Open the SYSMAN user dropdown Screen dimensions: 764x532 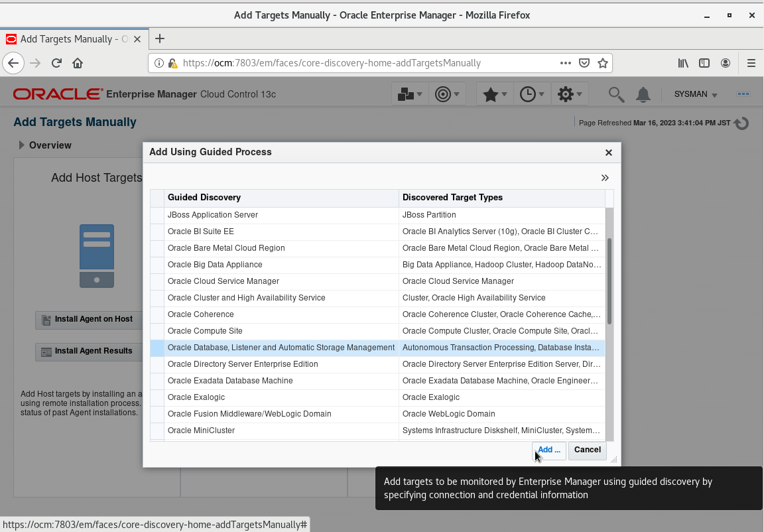click(x=695, y=94)
